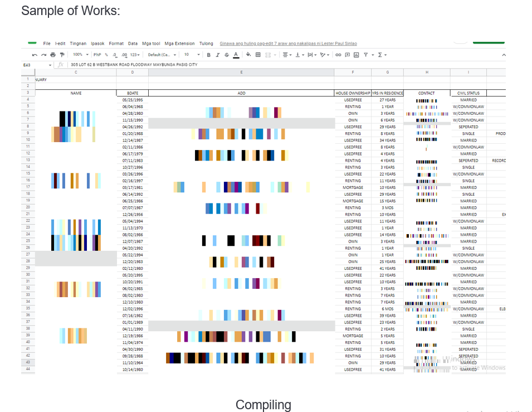This screenshot has height=412, width=532.
Task: Open last edit by Lester Paul Sinlao link
Action: pyautogui.click(x=288, y=43)
